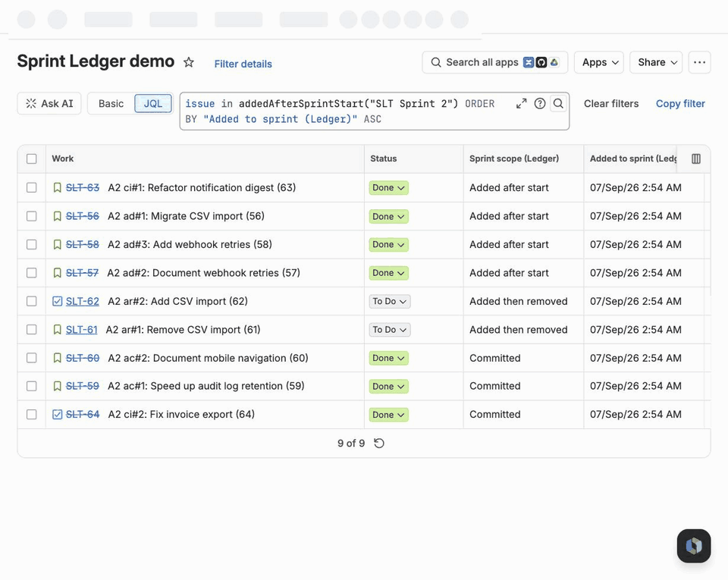Click task icon for SLT-62
The image size is (728, 580).
click(57, 301)
